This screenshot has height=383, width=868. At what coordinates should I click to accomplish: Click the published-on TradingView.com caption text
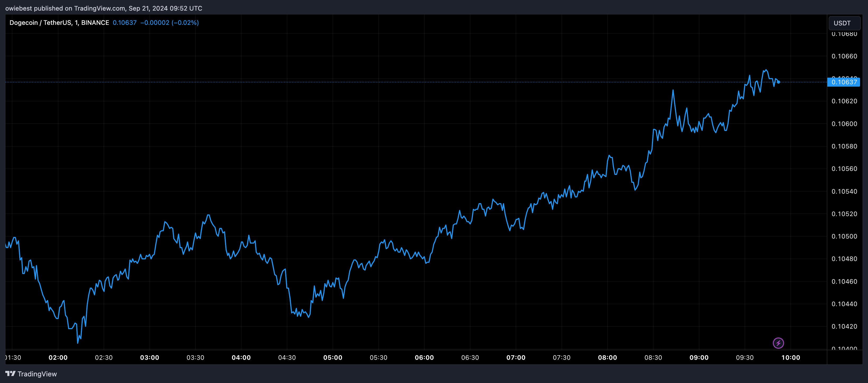pos(104,8)
